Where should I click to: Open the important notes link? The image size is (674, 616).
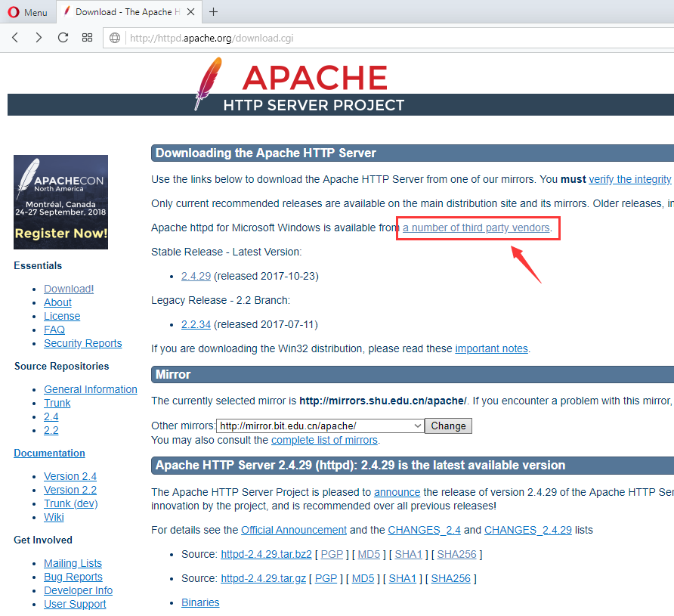tap(491, 348)
